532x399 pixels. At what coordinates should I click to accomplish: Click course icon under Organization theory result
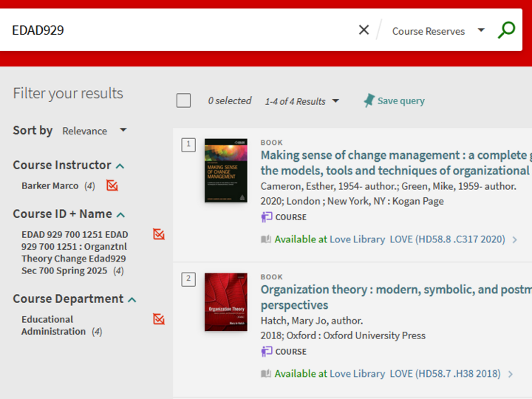267,352
